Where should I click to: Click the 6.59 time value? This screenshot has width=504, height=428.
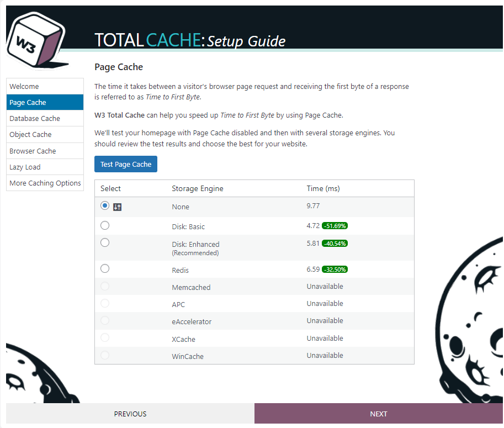313,269
